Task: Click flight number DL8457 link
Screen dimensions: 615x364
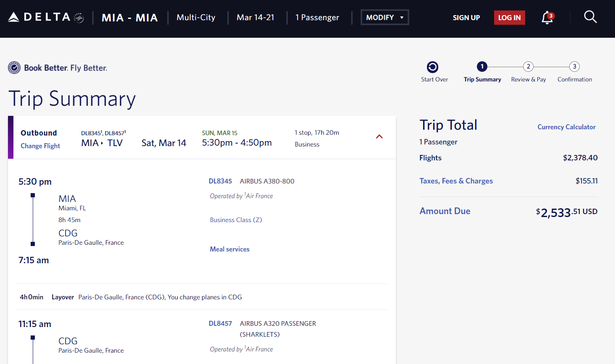Action: pyautogui.click(x=220, y=324)
